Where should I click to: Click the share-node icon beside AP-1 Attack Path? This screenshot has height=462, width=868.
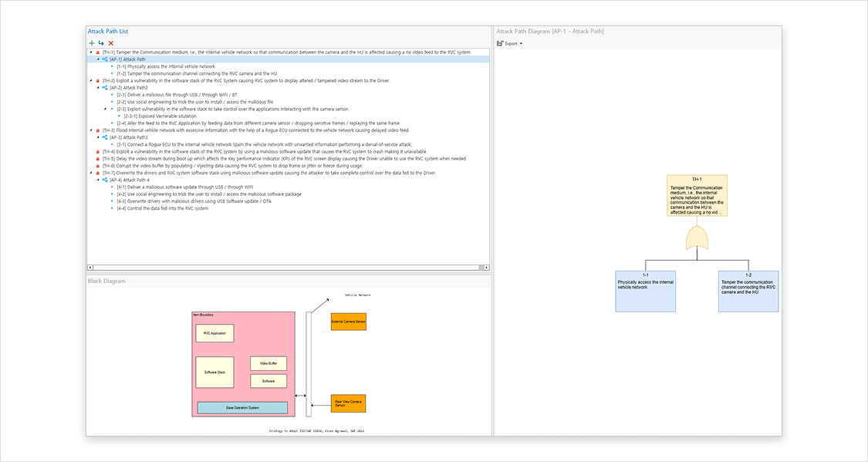[x=105, y=59]
